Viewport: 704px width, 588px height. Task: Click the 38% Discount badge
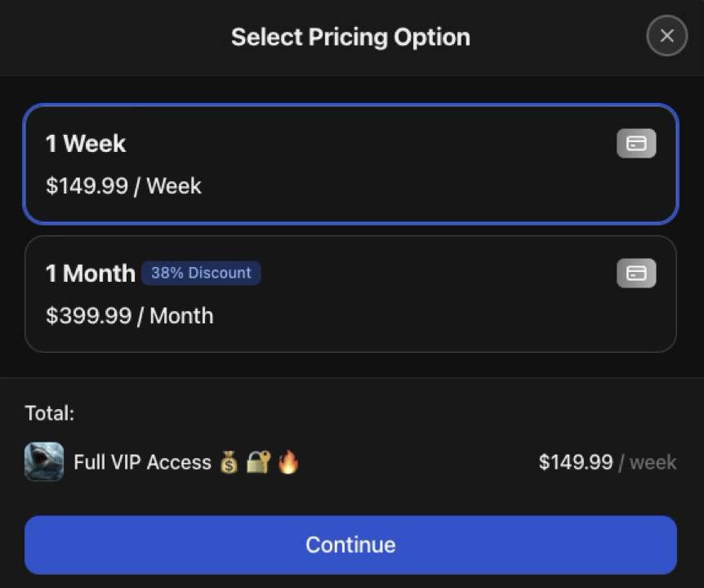coord(201,273)
